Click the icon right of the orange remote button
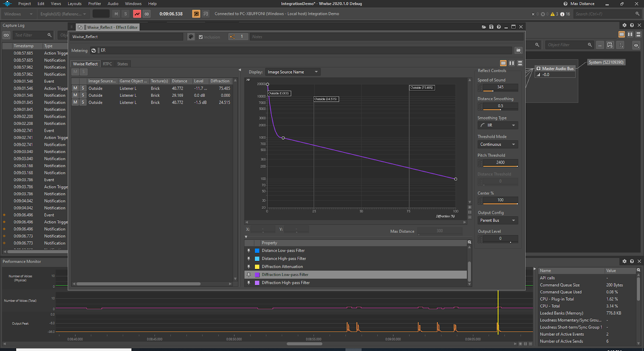644x351 pixels. point(206,14)
